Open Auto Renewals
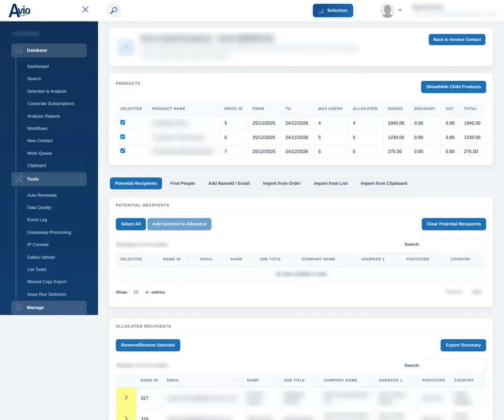Viewport: 504px width, 420px height. 42,195
